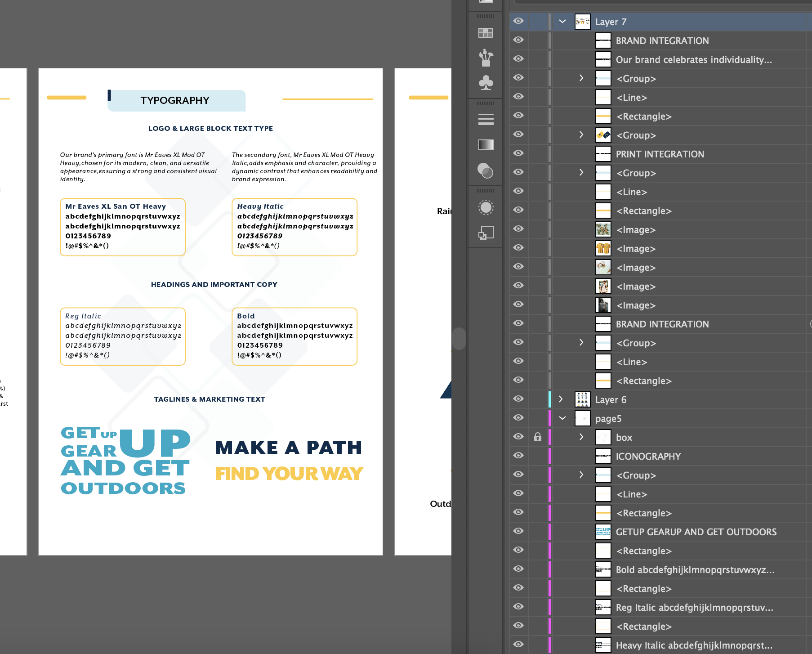Toggle visibility of PRINT INTEGRATION layer item
The image size is (812, 654).
tap(518, 153)
